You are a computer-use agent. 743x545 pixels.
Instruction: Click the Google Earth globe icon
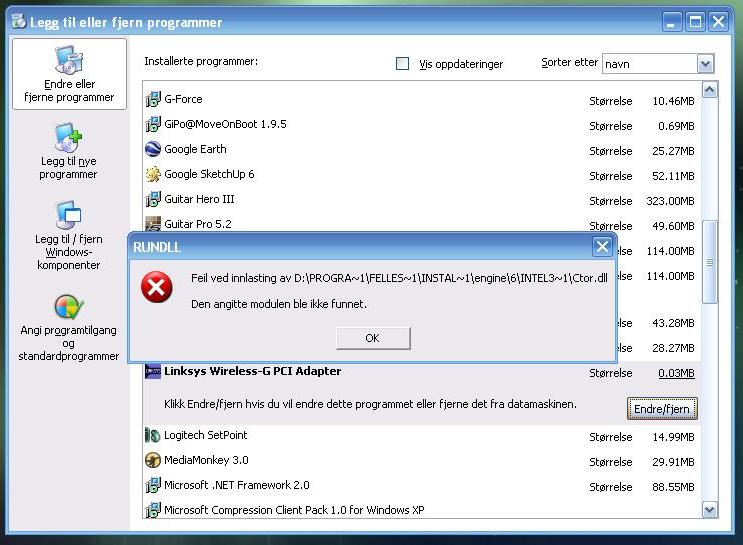click(153, 149)
